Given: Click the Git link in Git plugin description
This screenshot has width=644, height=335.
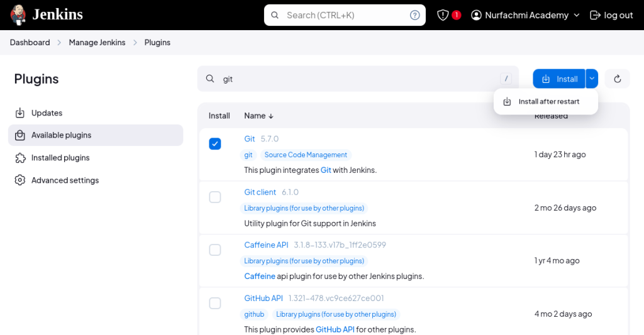Looking at the screenshot, I should (326, 170).
